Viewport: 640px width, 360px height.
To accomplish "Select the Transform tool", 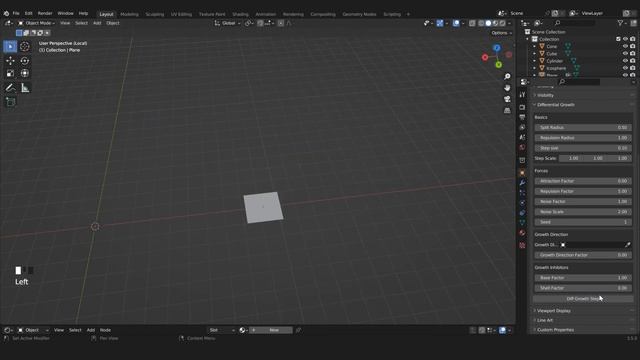I will click(24, 73).
